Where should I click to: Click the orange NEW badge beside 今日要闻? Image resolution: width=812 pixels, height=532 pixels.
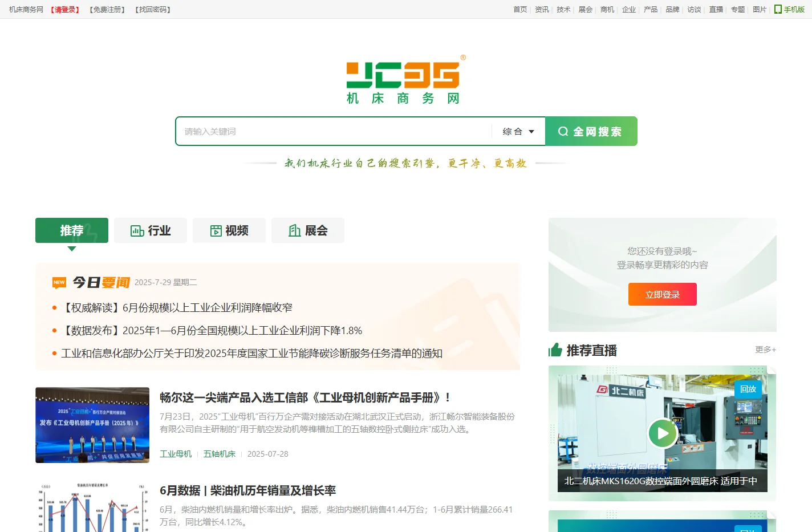pyautogui.click(x=59, y=282)
